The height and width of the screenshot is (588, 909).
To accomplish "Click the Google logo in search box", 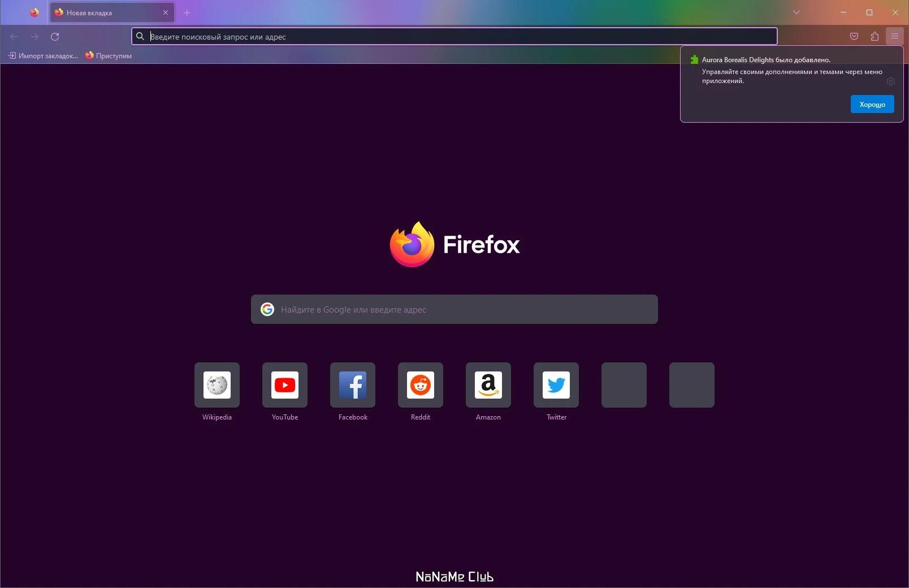I will (x=267, y=309).
